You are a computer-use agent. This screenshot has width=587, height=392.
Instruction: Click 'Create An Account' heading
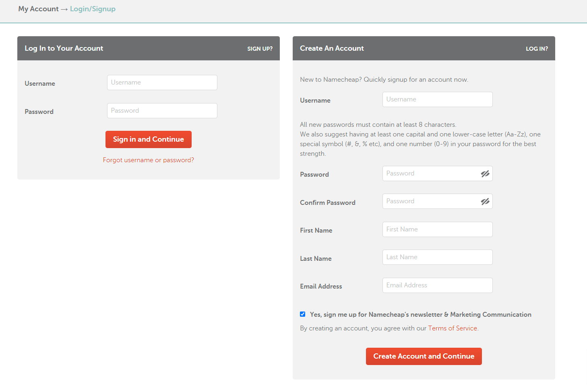(332, 48)
